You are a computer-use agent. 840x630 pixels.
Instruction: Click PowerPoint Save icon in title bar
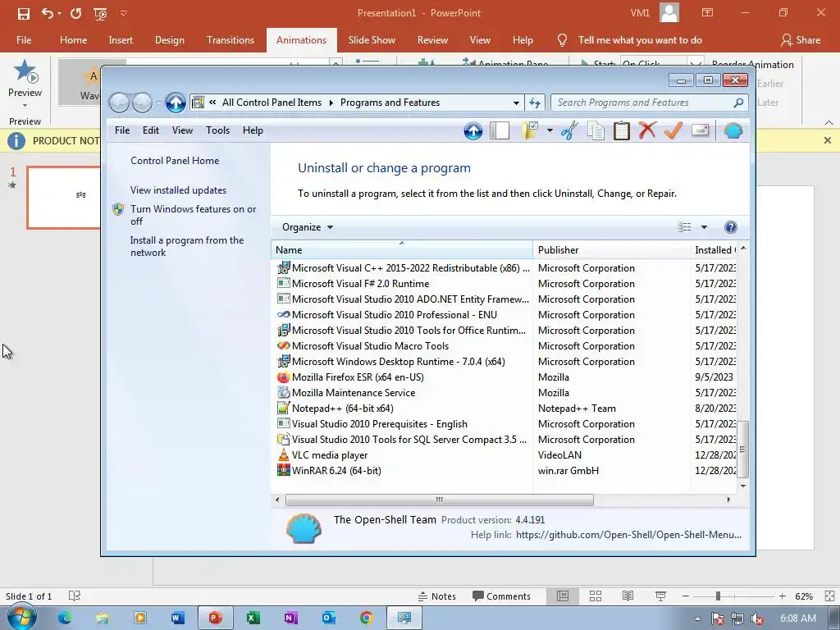(x=24, y=13)
